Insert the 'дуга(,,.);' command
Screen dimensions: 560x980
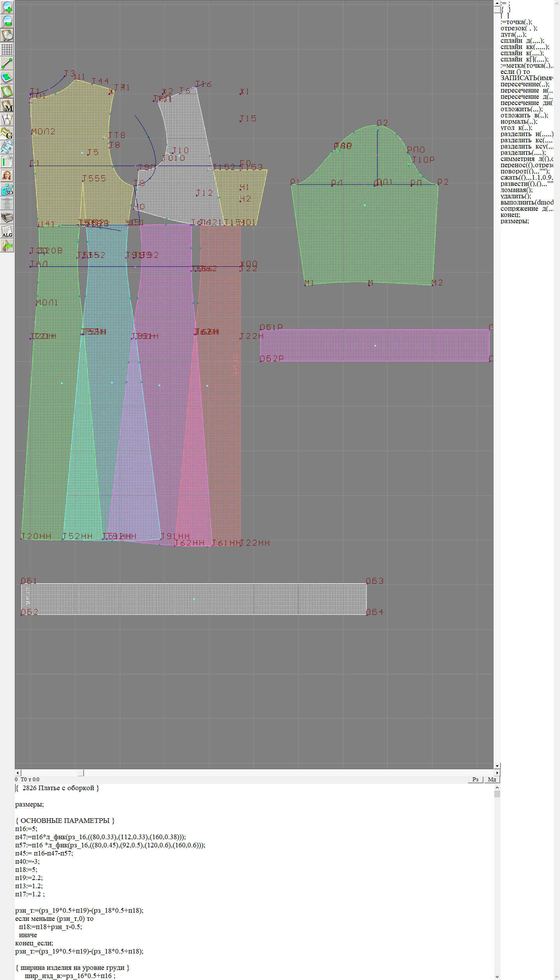point(513,35)
